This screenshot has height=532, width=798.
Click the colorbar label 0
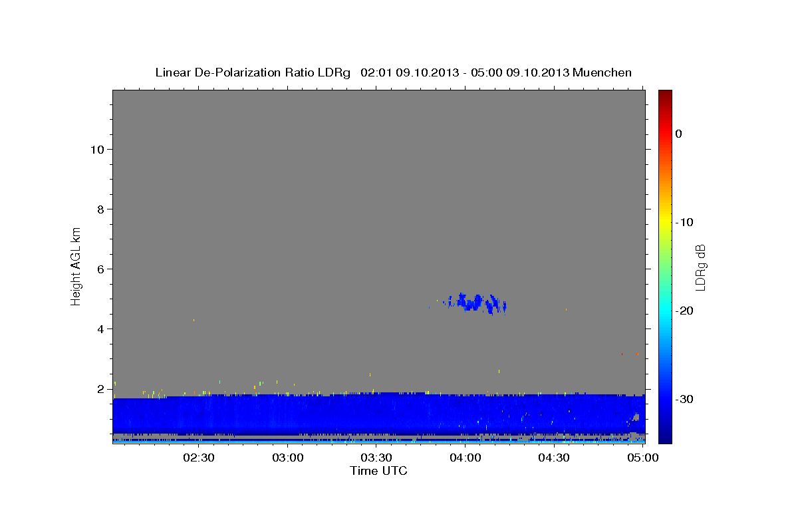pos(679,134)
